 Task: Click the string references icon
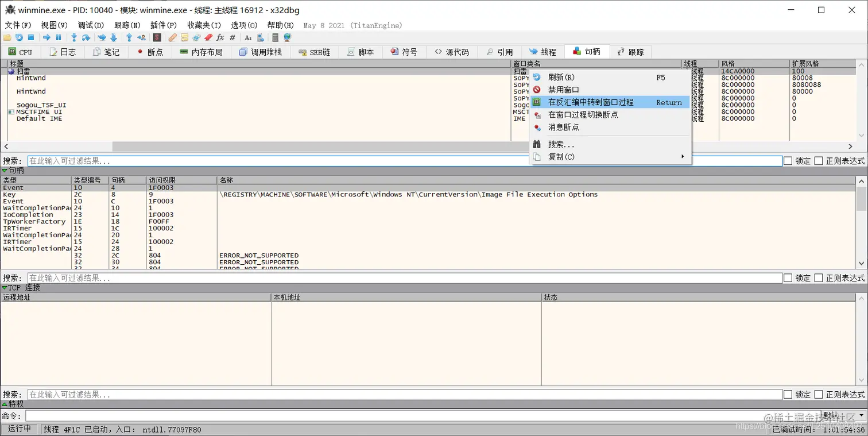tap(248, 37)
